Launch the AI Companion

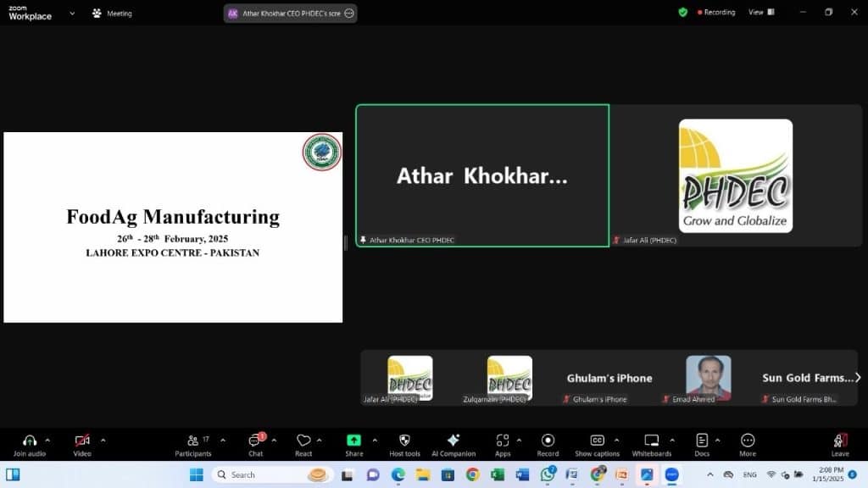tap(453, 441)
